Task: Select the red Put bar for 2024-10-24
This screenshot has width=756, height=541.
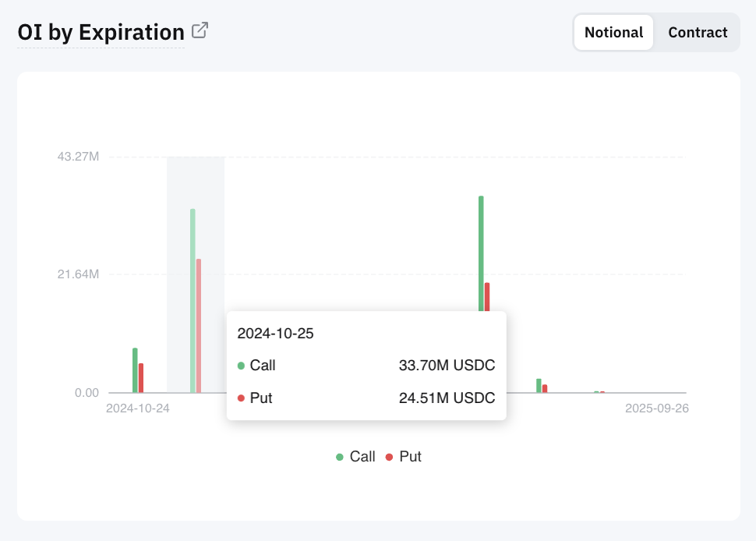Action: click(x=141, y=378)
